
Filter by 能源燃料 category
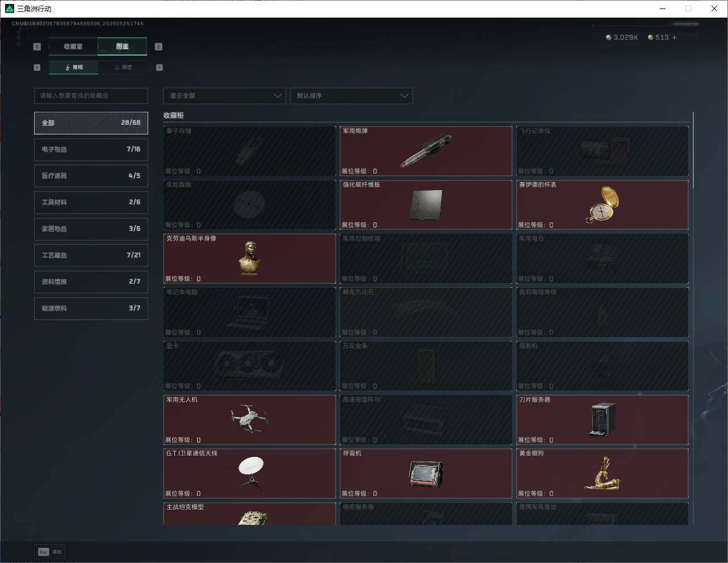point(91,308)
